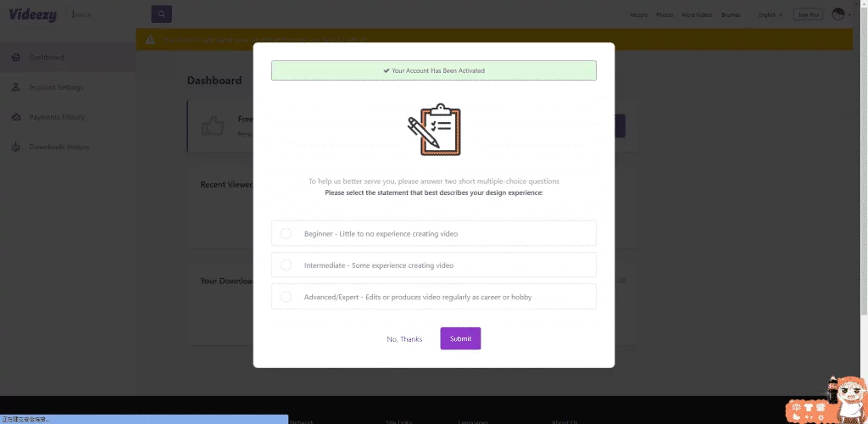Click the purple search magnifier button
Image resolution: width=868 pixels, height=424 pixels.
tap(162, 14)
